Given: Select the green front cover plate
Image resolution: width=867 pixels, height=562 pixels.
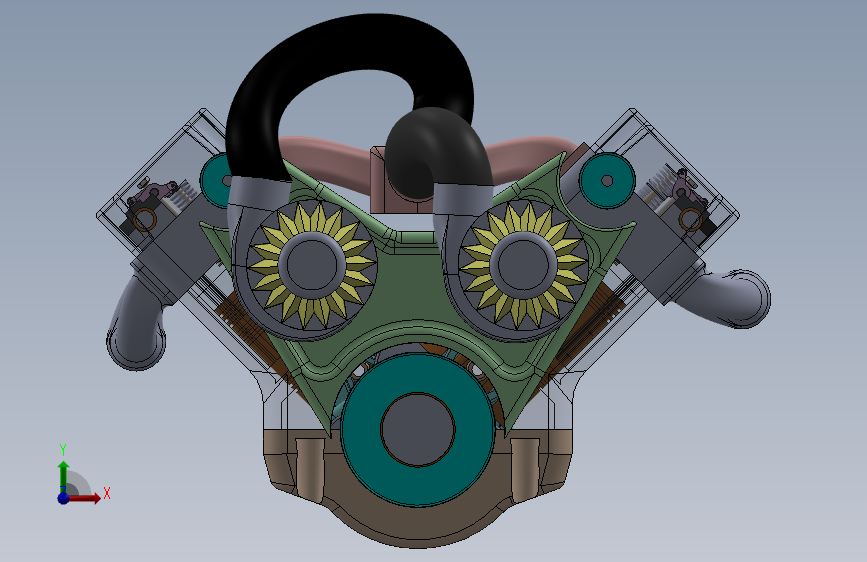Looking at the screenshot, I should [x=417, y=293].
